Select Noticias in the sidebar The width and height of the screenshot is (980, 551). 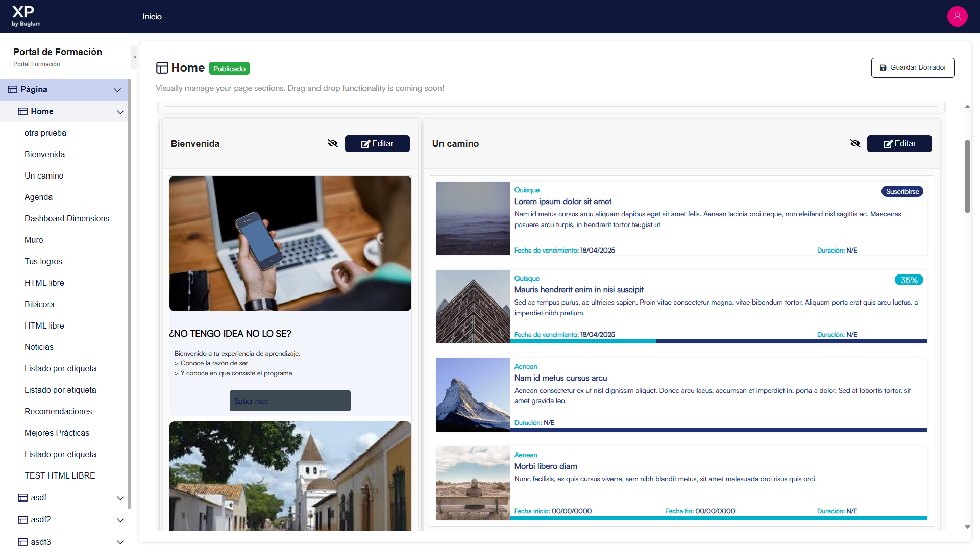[x=39, y=347]
